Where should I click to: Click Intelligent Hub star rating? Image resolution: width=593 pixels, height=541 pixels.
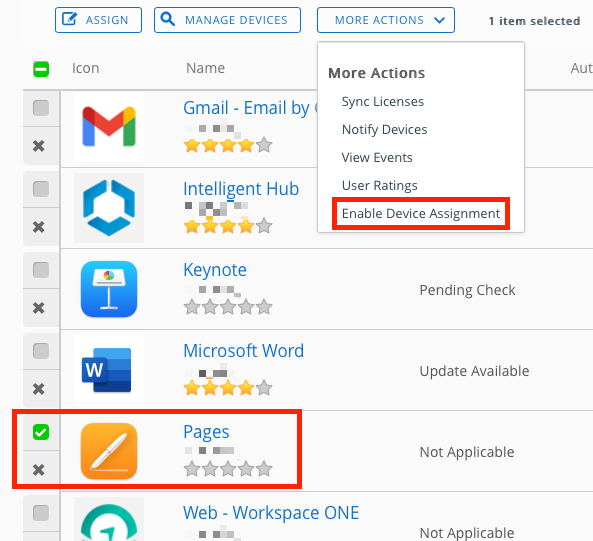pyautogui.click(x=228, y=226)
